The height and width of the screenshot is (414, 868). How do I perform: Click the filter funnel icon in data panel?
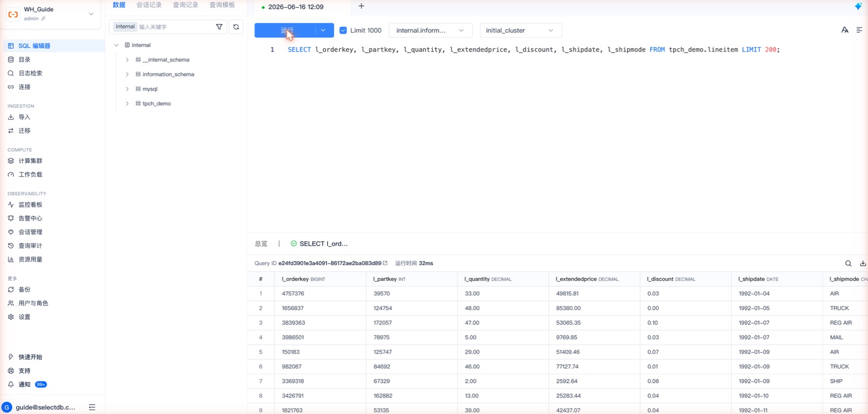pyautogui.click(x=219, y=27)
